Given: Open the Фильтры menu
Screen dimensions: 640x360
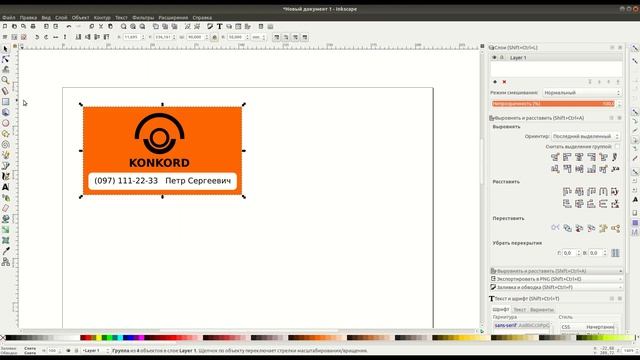Looking at the screenshot, I should (143, 18).
